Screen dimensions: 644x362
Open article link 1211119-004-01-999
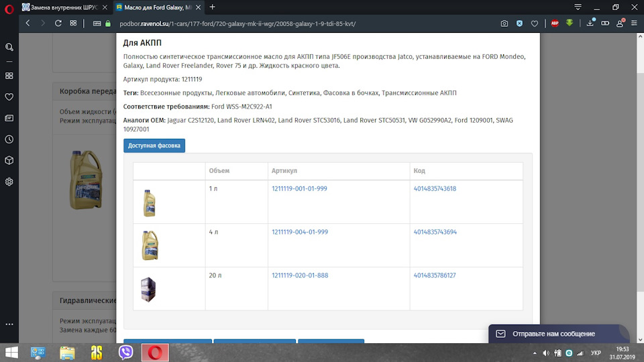click(300, 232)
